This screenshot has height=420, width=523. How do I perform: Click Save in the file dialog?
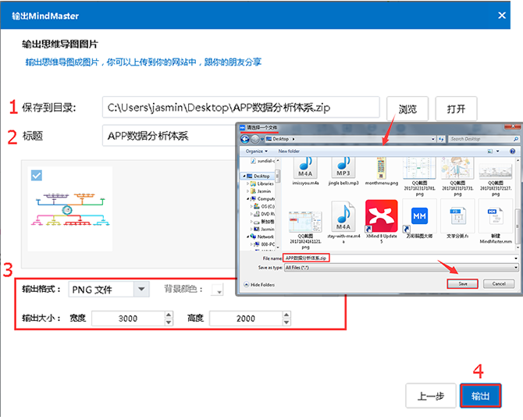pos(463,284)
